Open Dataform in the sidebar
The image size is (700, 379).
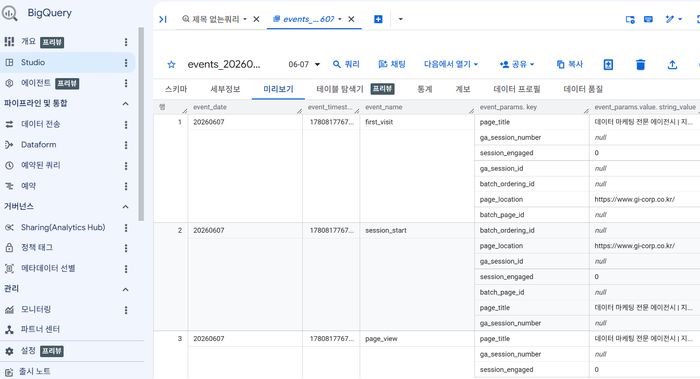(x=38, y=145)
